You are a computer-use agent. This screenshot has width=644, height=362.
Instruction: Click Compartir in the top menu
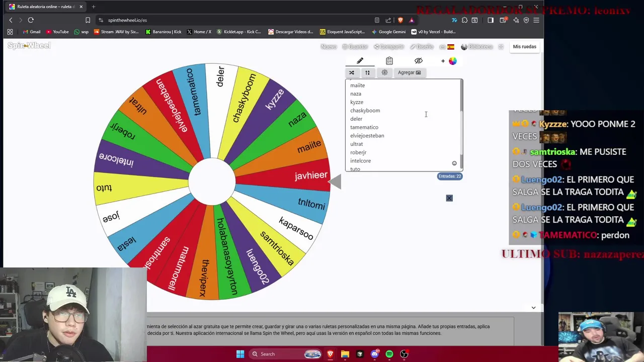point(389,47)
